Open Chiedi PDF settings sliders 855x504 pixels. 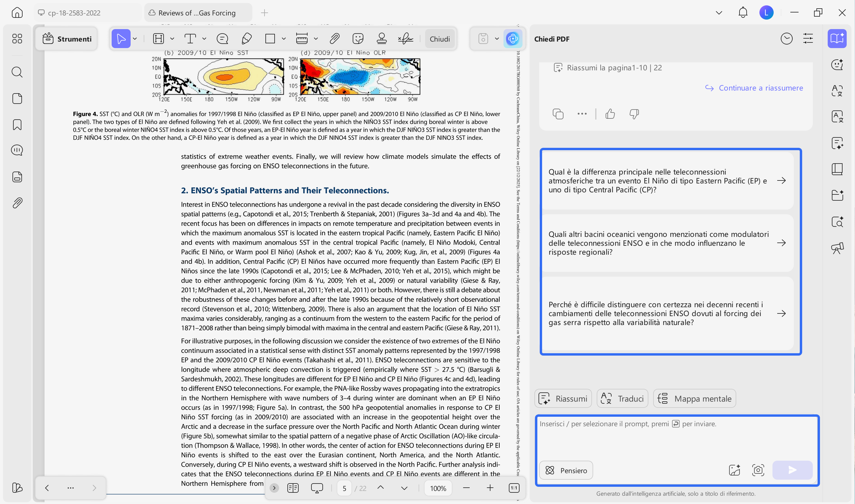click(x=808, y=39)
